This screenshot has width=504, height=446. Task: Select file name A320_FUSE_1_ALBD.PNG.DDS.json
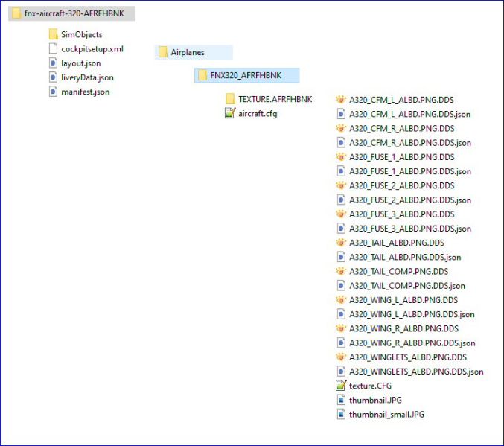pyautogui.click(x=410, y=171)
